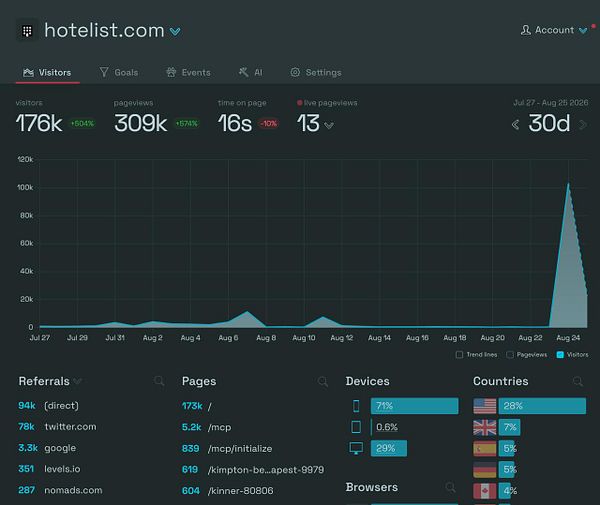
Task: Click the AI sparkle wand icon
Action: (x=243, y=72)
